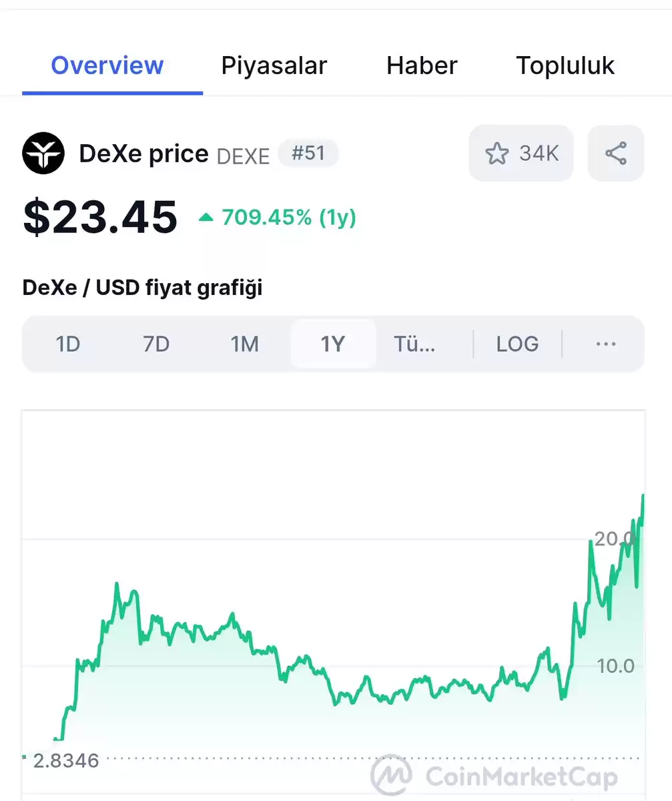Screen dimensions: 672x801
Task: Tap the green up-arrow percent change
Action: pyautogui.click(x=278, y=218)
